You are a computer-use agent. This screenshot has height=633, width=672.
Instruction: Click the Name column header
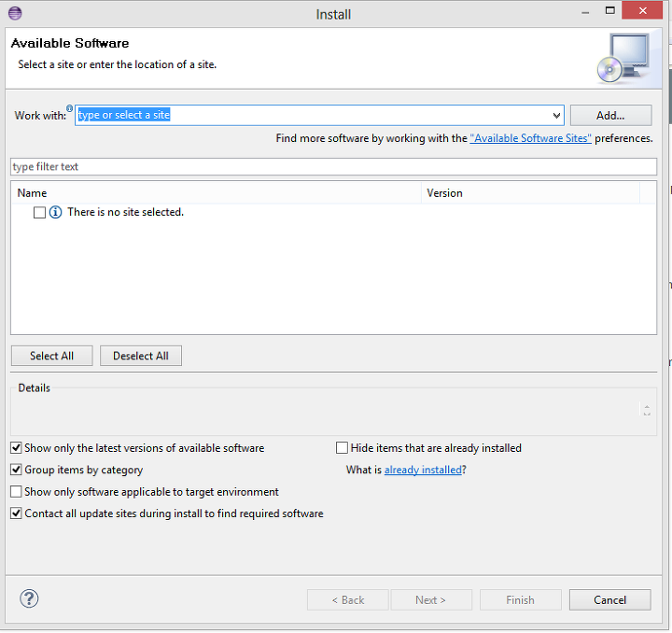click(216, 193)
